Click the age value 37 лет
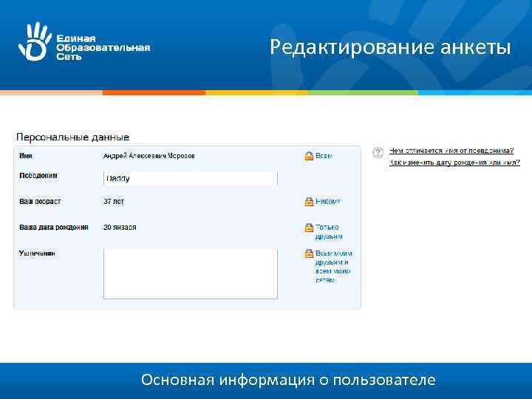The image size is (532, 399). click(x=114, y=202)
